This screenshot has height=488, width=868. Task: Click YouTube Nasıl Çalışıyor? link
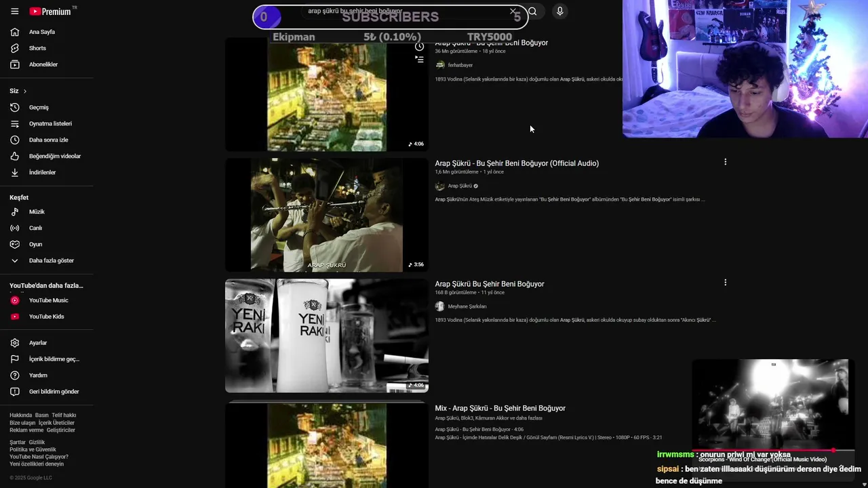pyautogui.click(x=39, y=457)
